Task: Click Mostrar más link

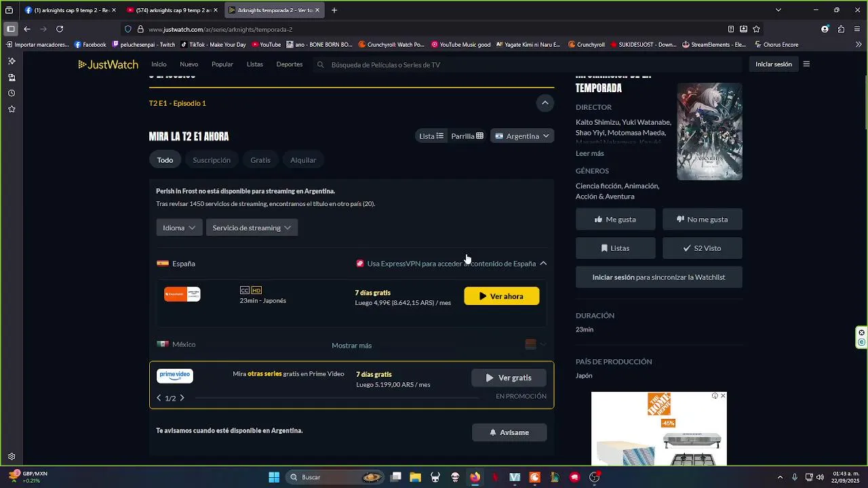Action: click(351, 346)
